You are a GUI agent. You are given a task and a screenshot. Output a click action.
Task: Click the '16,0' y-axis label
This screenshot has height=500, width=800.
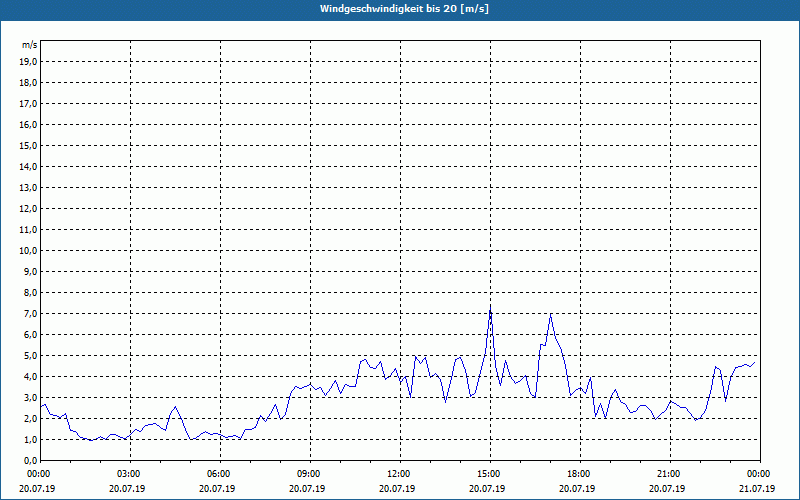click(x=28, y=124)
